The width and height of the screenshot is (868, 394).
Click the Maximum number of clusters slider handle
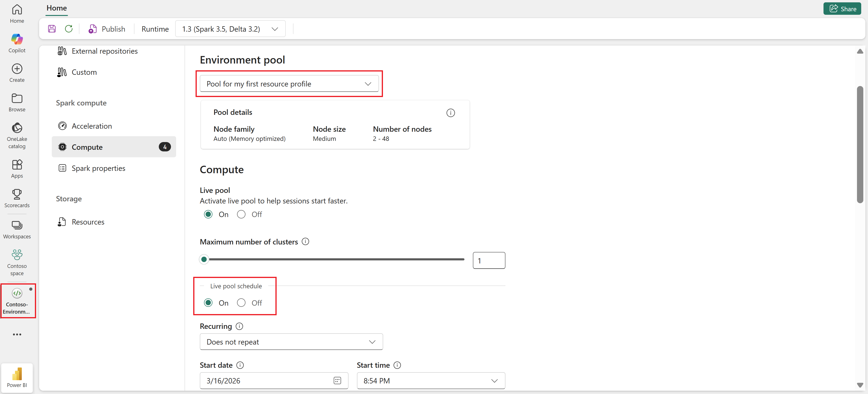point(204,259)
